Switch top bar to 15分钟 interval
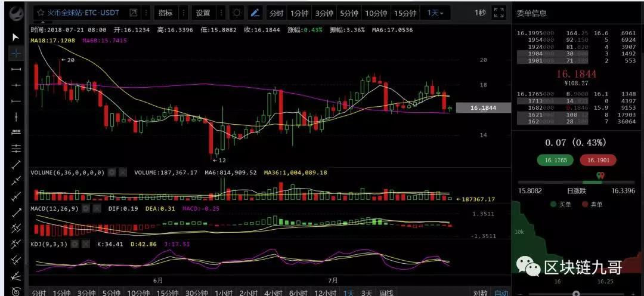Screen dimensions: 644x296 [405, 13]
